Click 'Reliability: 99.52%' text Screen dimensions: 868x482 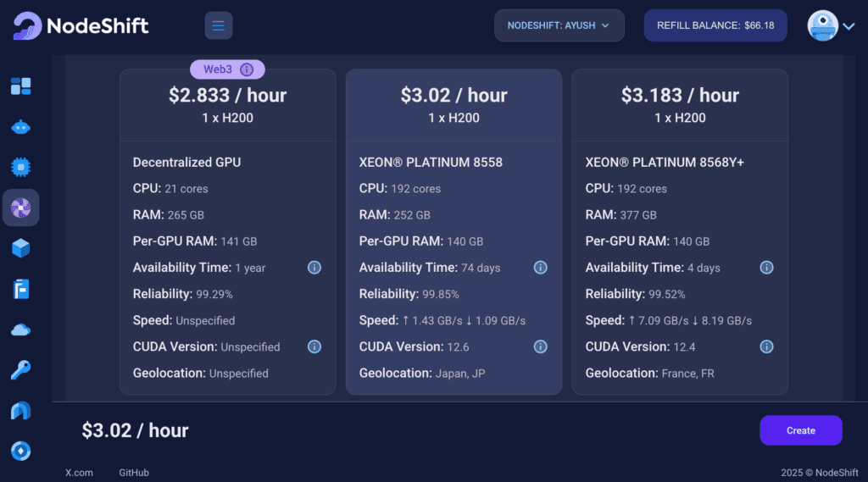pyautogui.click(x=636, y=295)
